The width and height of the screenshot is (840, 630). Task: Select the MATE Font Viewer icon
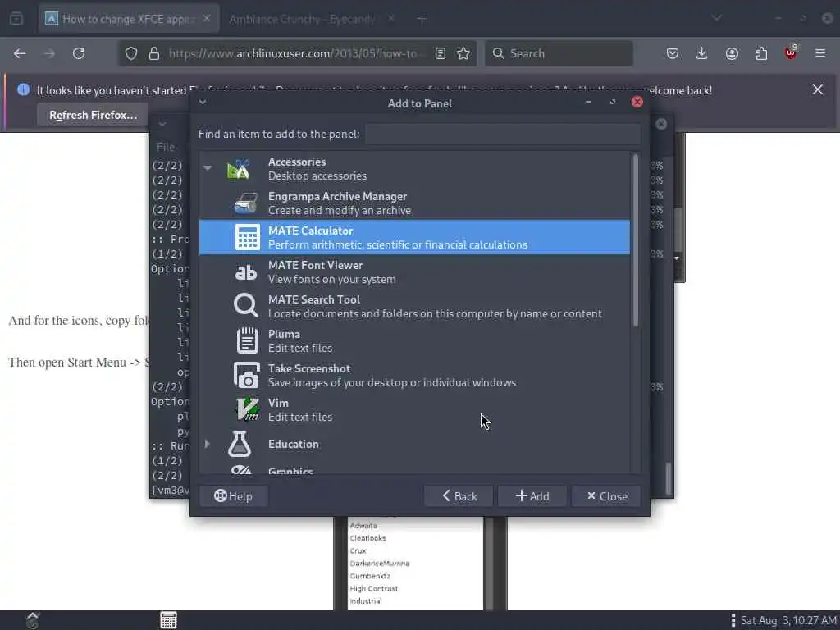click(x=246, y=272)
